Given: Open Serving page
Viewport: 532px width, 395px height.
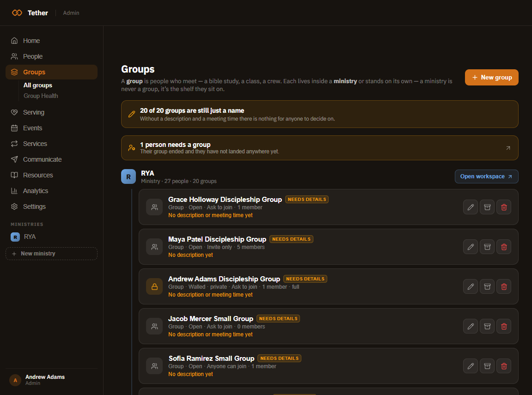Looking at the screenshot, I should point(51,112).
